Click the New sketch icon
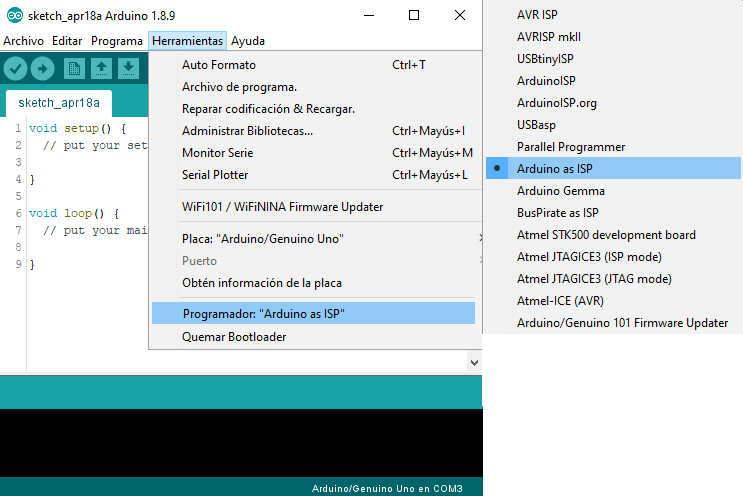 [x=74, y=68]
